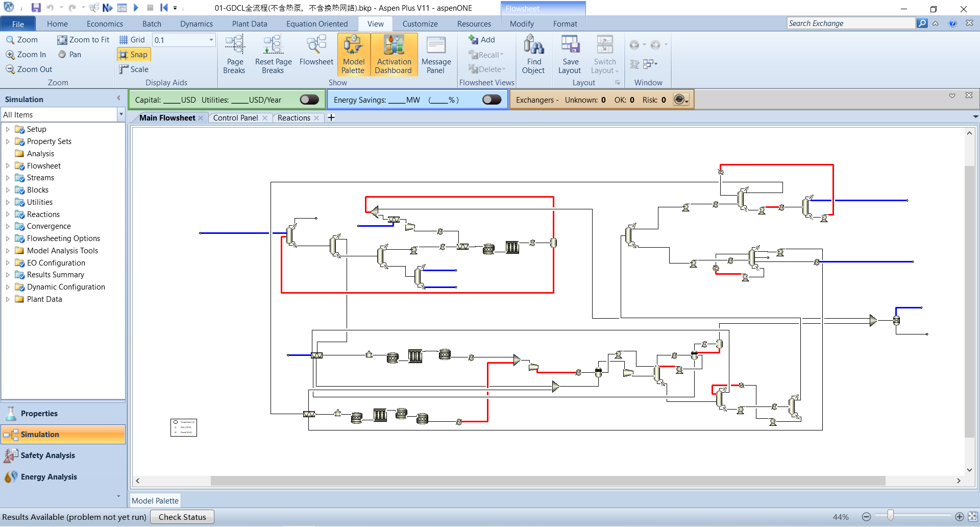Show the Message Panel
Screen dimensions: 980x527
[x=436, y=55]
